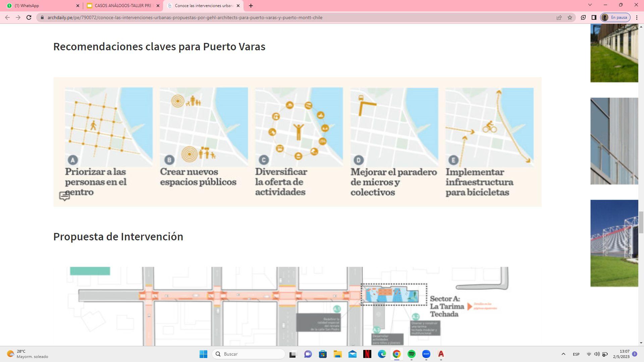
Task: Open Mail app from taskbar
Action: pyautogui.click(x=352, y=354)
